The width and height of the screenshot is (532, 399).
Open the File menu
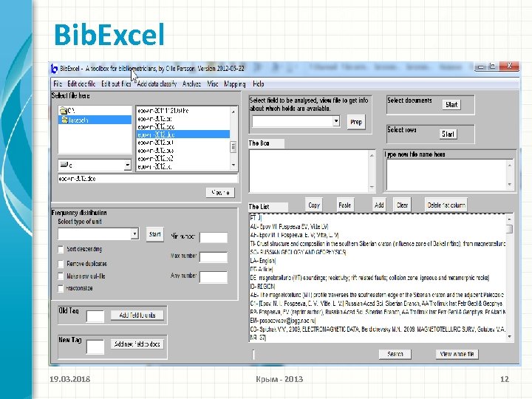tap(58, 83)
